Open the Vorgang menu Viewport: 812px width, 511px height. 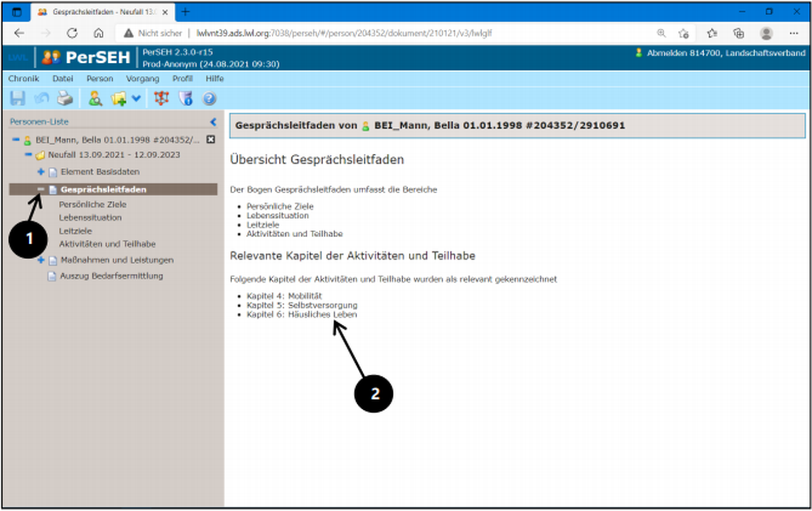tap(143, 78)
